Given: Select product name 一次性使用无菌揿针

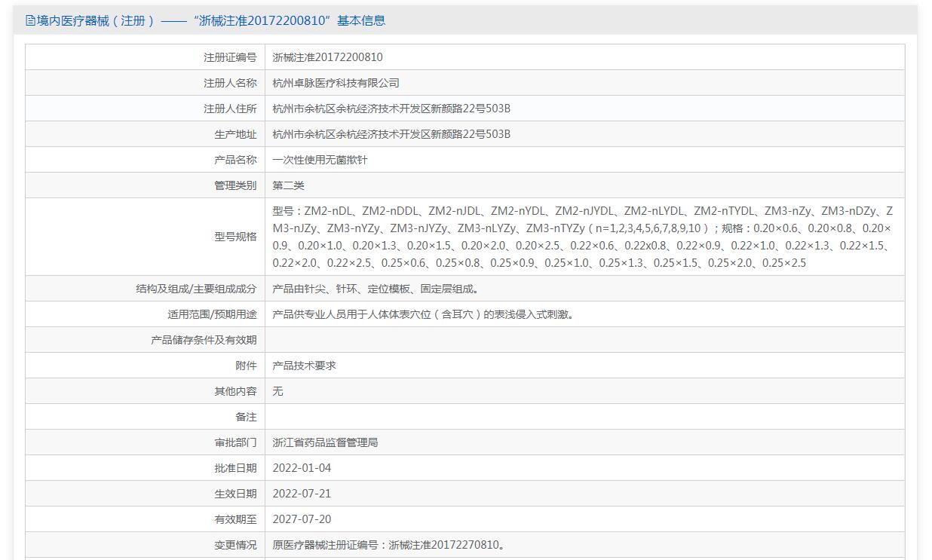Looking at the screenshot, I should 320,160.
